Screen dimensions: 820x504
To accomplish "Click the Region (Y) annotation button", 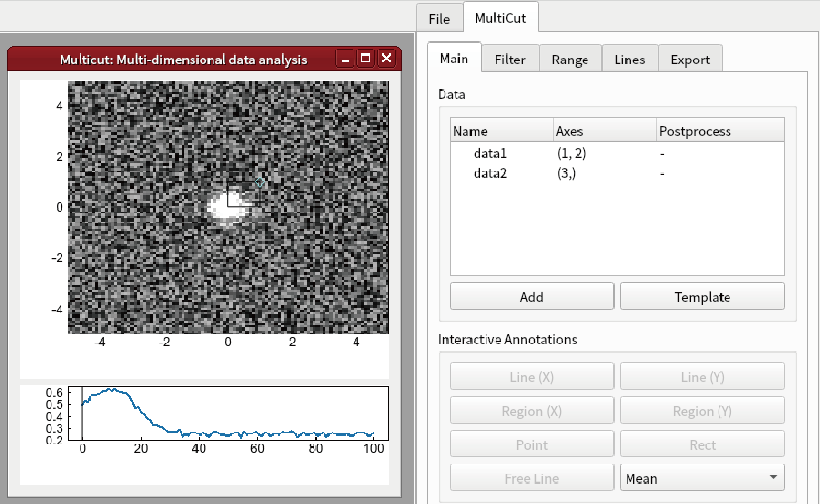I will point(702,411).
